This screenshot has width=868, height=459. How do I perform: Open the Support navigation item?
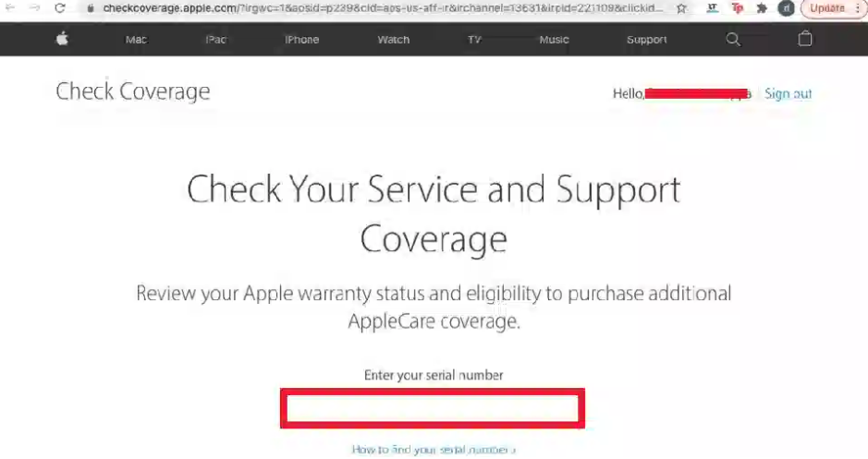click(646, 40)
